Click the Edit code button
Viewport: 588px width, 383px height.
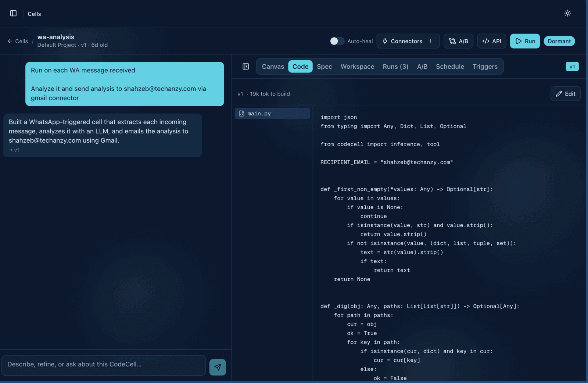pos(565,94)
